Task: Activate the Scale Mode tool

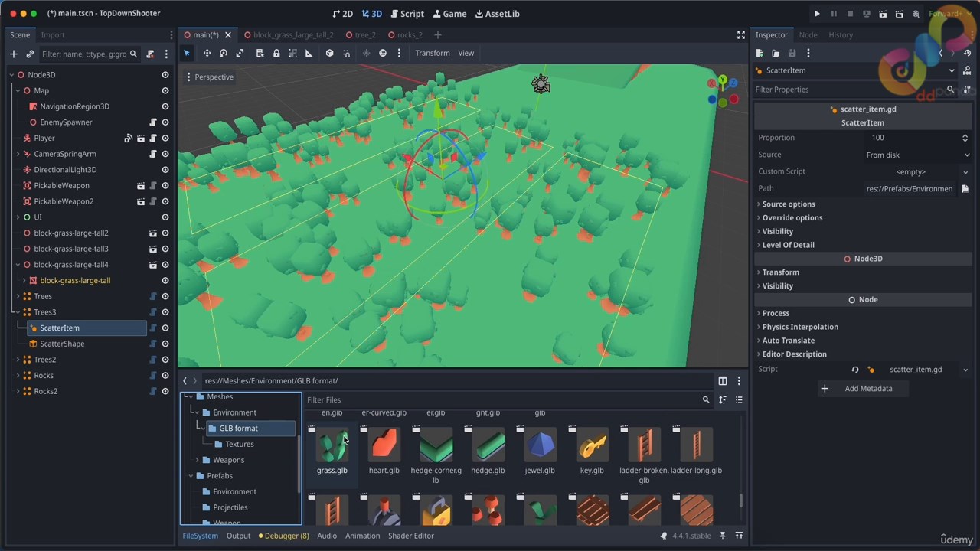Action: pyautogui.click(x=240, y=53)
